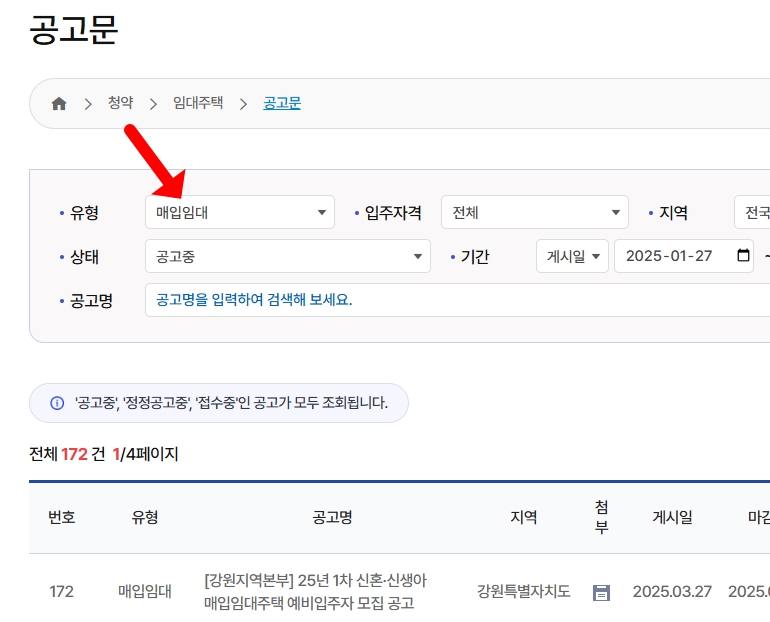Focus the 공고명 search input field
This screenshot has height=622, width=770.
[x=458, y=300]
